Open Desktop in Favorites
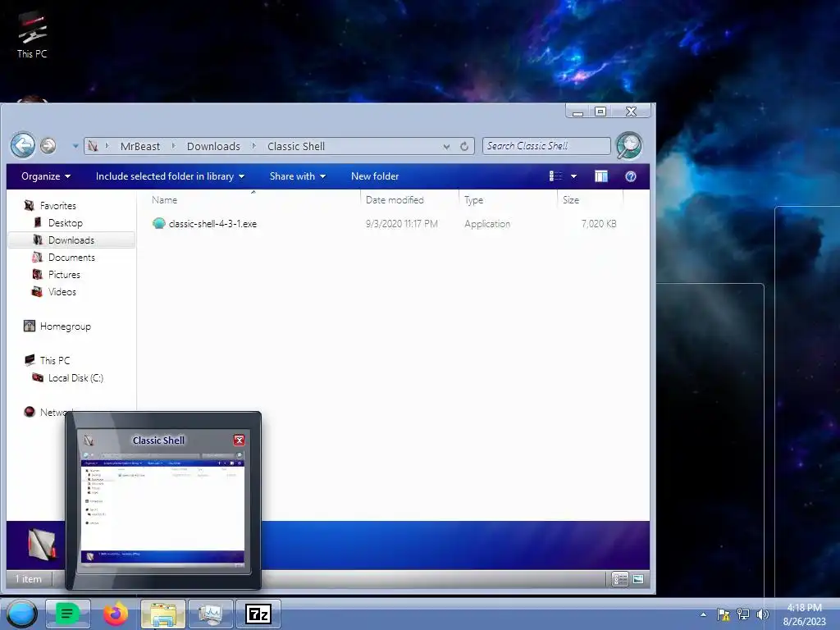The height and width of the screenshot is (630, 840). [x=66, y=223]
